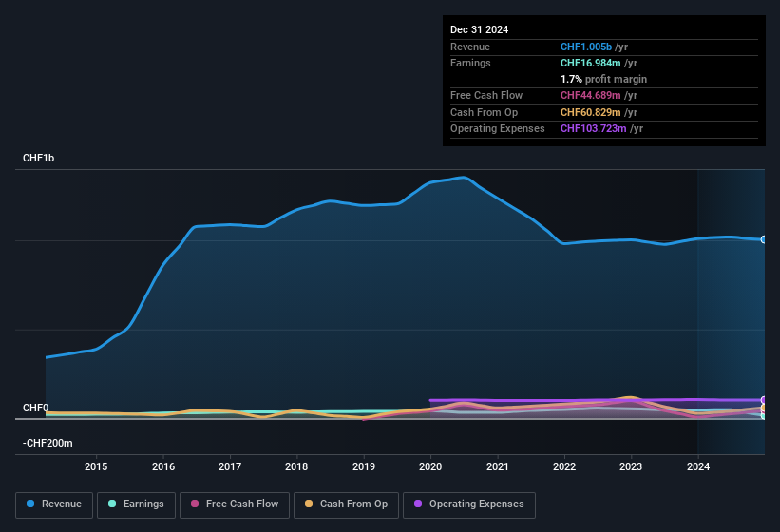Click the CHF103.723m operating expenses value
Screen dimensions: 780x532
594,128
